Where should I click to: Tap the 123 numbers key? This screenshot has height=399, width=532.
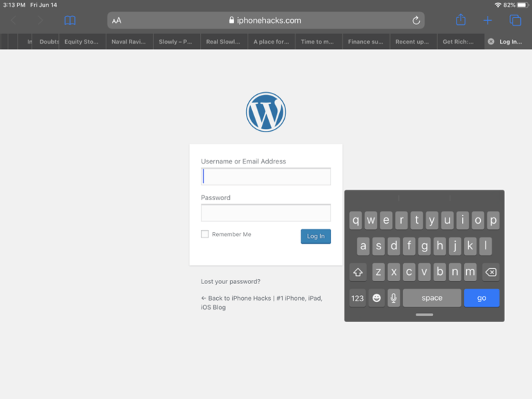click(357, 298)
